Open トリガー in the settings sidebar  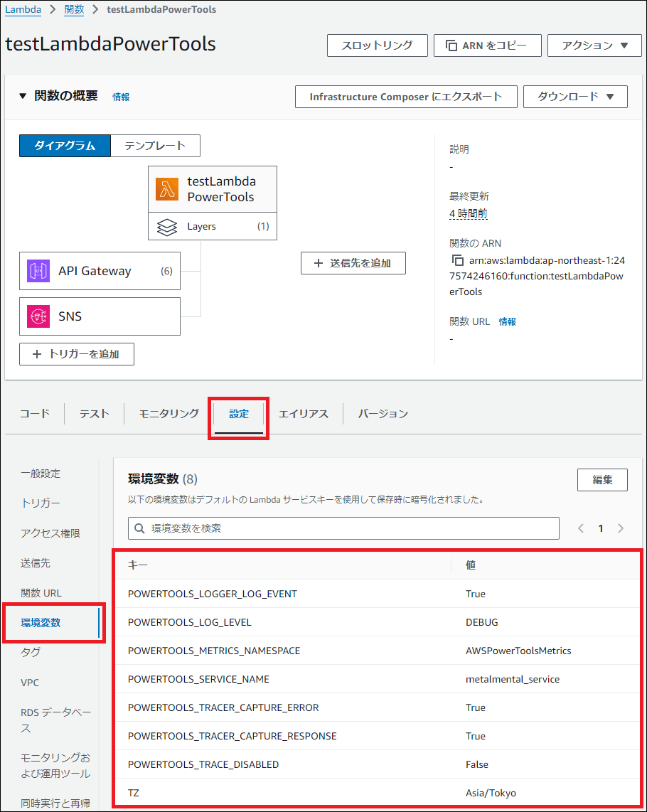pyautogui.click(x=41, y=503)
